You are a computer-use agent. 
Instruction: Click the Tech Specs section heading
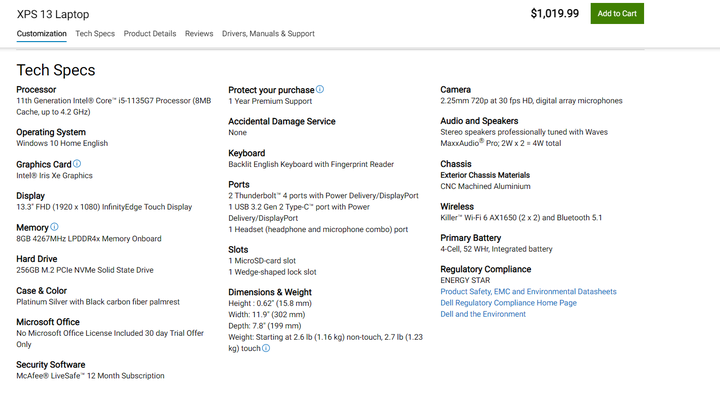tap(56, 70)
